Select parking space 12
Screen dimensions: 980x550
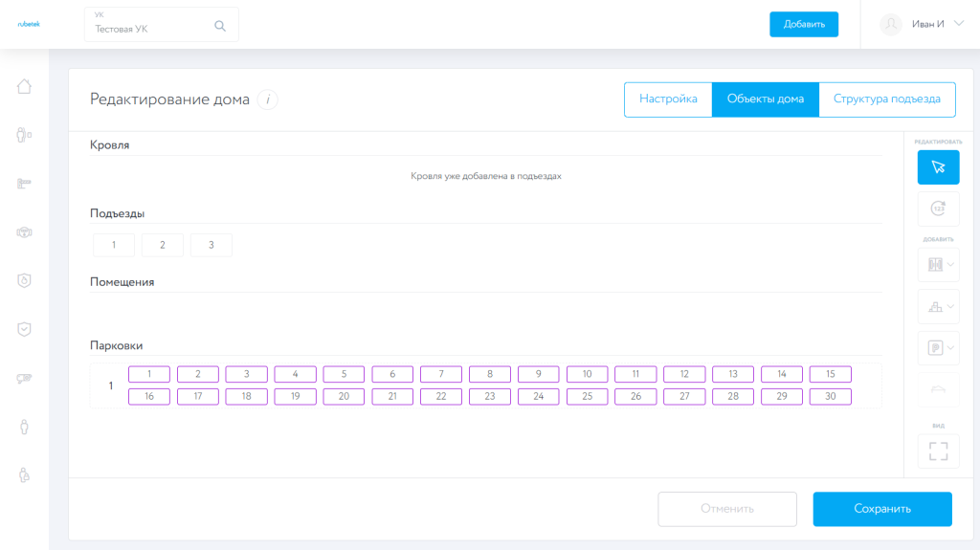684,374
